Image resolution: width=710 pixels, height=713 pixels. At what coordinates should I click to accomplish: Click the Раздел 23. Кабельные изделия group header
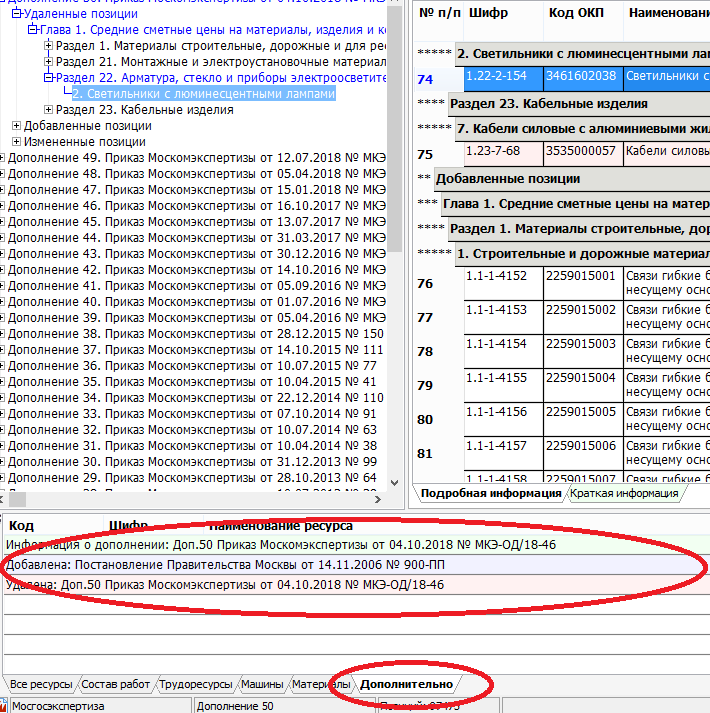pyautogui.click(x=579, y=104)
